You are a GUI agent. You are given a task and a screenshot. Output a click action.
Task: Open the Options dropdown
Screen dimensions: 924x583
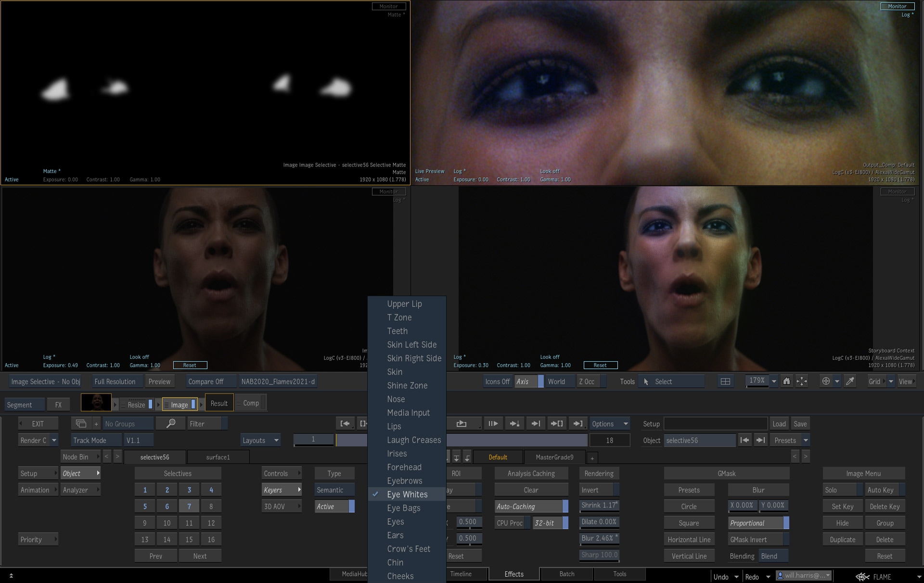pos(609,424)
